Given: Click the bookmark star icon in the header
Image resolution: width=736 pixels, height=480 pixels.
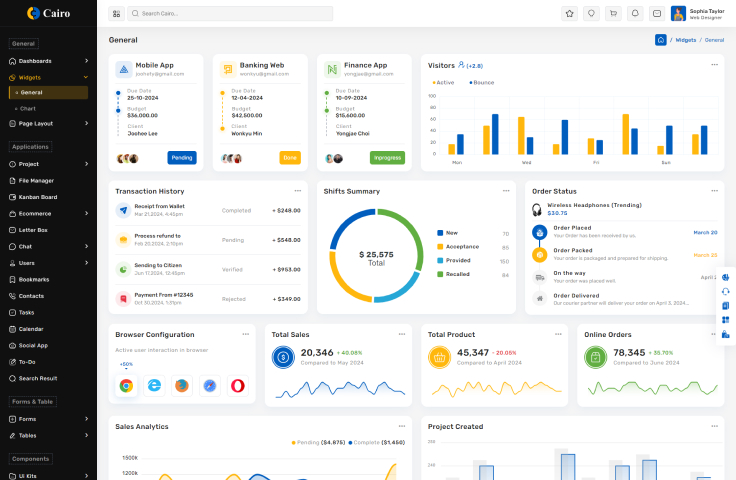Looking at the screenshot, I should (x=569, y=14).
